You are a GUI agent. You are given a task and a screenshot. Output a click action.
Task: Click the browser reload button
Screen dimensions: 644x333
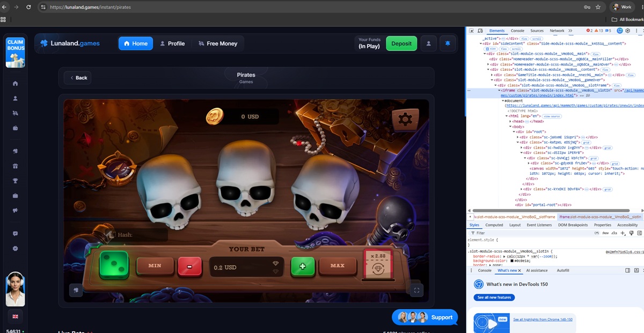pyautogui.click(x=28, y=7)
